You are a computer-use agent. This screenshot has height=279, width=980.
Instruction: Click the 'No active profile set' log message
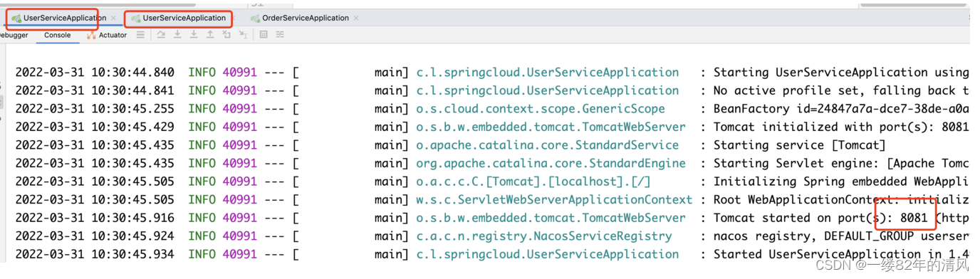click(841, 90)
